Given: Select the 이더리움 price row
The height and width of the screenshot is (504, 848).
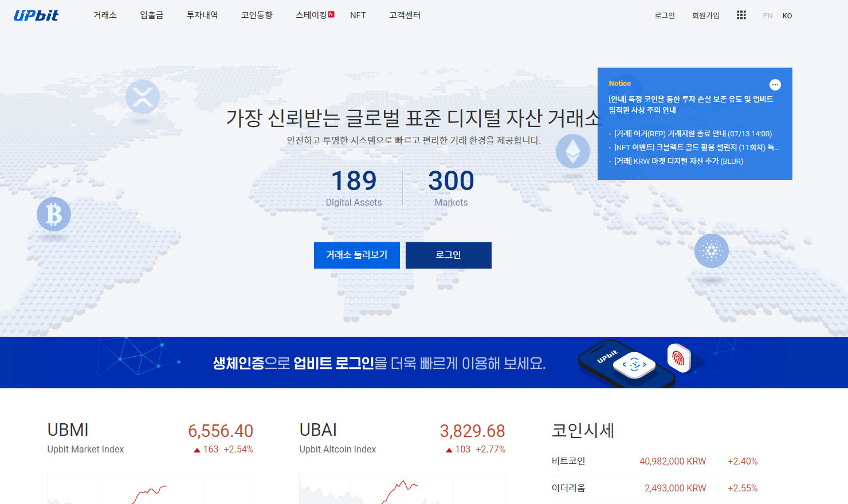Looking at the screenshot, I should [x=654, y=488].
